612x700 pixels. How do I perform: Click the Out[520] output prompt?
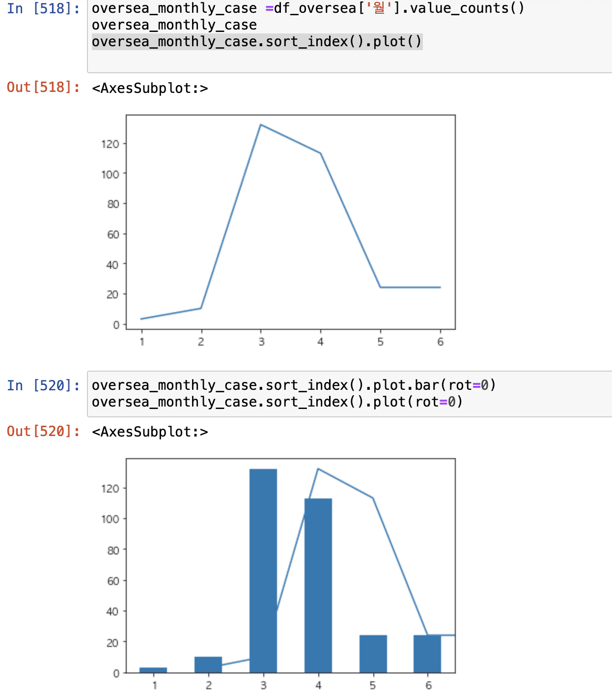pos(43,432)
